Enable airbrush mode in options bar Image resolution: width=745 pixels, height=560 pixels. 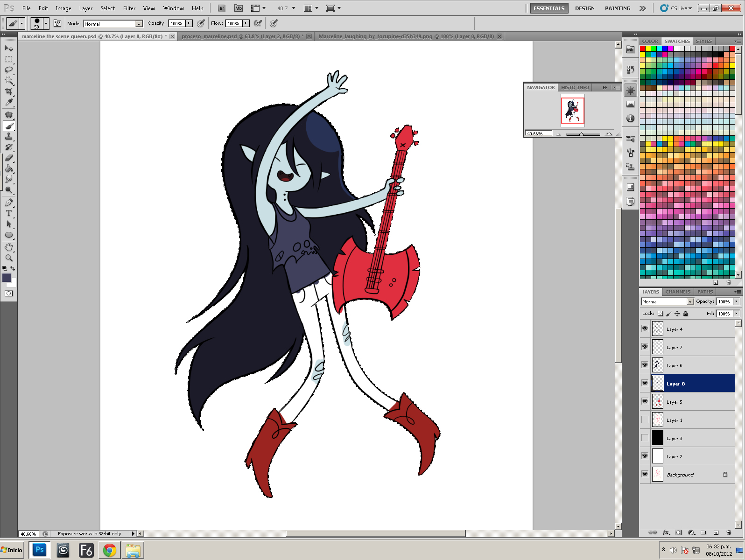(258, 23)
